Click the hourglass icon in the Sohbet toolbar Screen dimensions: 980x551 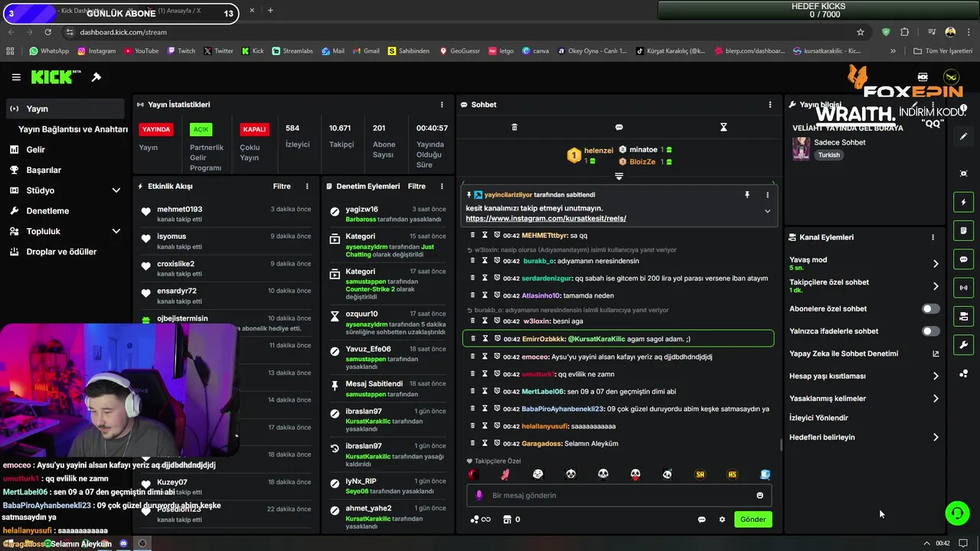coord(724,127)
